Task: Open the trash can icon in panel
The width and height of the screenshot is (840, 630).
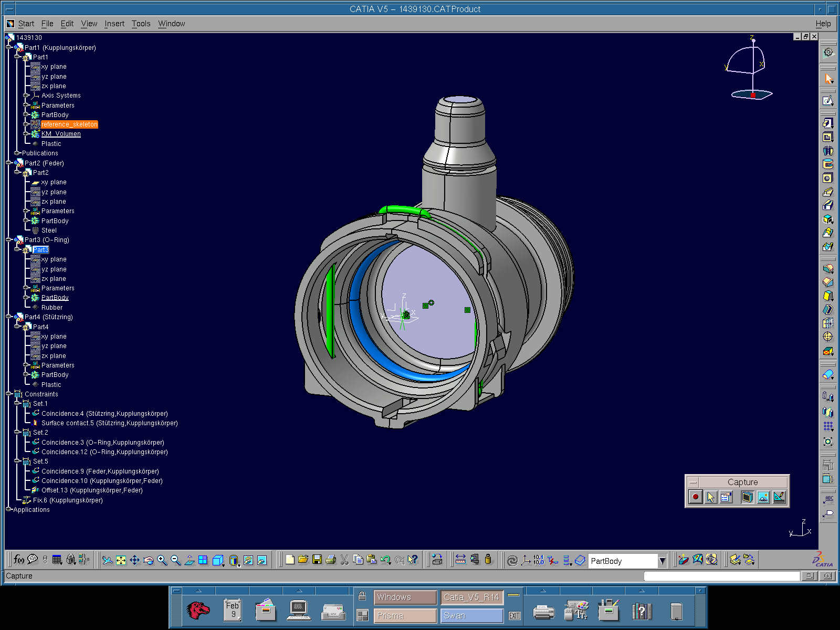Action: (677, 611)
